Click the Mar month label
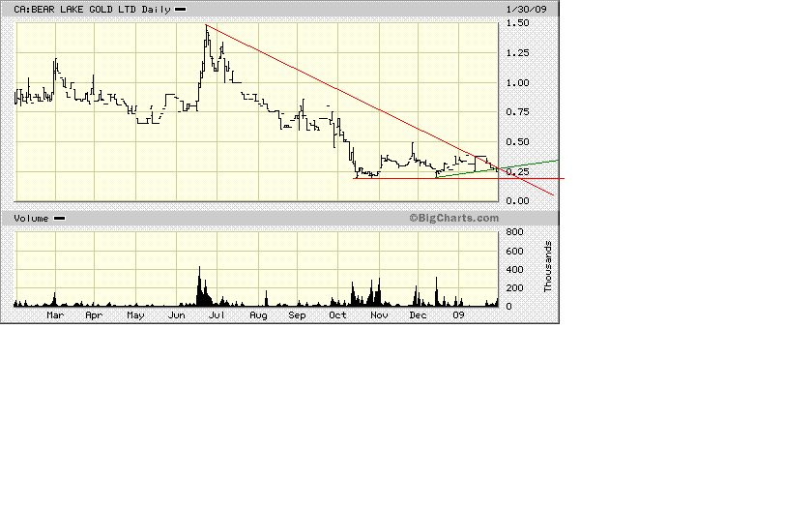This screenshot has width=812, height=508. coord(55,315)
